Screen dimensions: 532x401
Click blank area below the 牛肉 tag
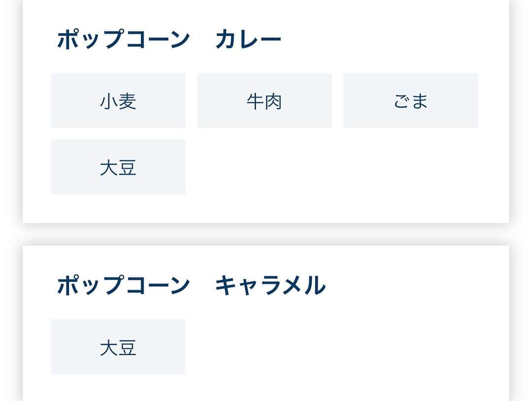(x=265, y=167)
